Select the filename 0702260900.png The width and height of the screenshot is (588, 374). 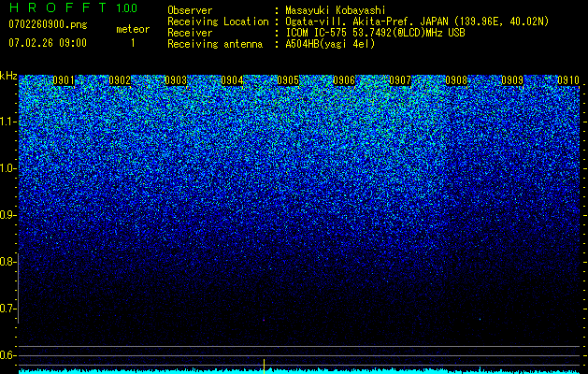(48, 24)
